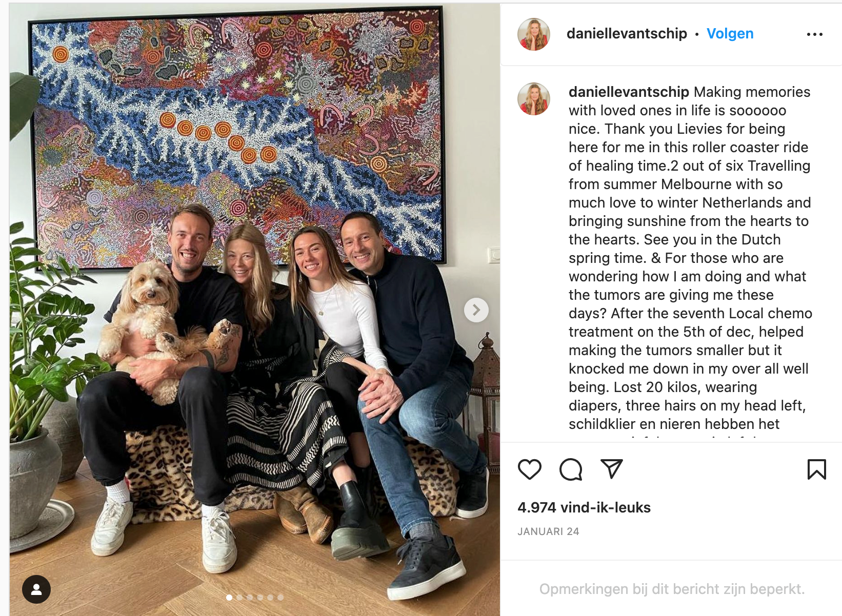Screen dimensions: 842x616
Task: Click the restricted comments notice field
Action: [x=672, y=589]
